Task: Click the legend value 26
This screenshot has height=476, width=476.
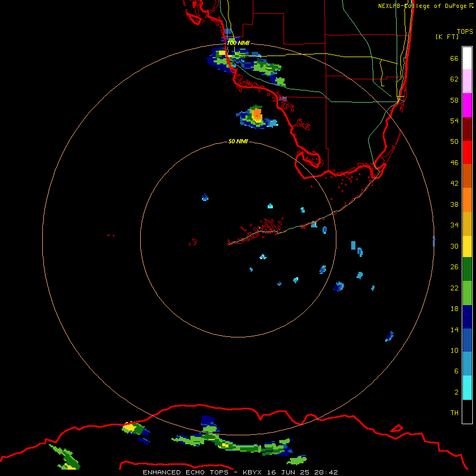Action: tap(454, 267)
